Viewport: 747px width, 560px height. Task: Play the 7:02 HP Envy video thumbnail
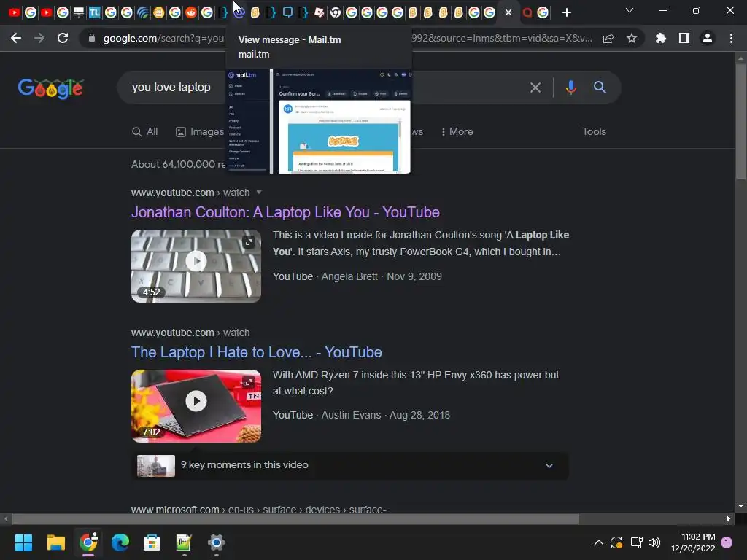click(196, 405)
